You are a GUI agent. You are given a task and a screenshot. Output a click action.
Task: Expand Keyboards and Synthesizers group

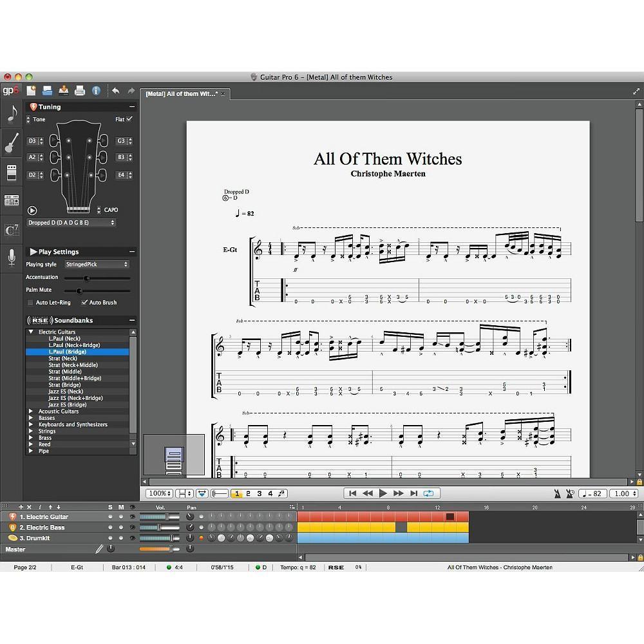pyautogui.click(x=31, y=424)
